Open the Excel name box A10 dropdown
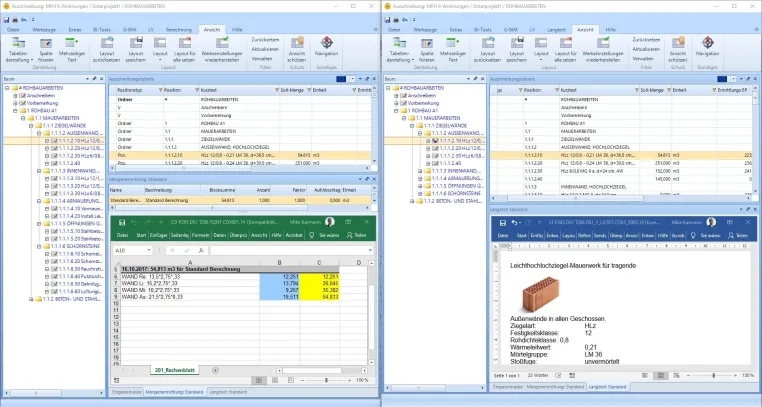The height and width of the screenshot is (407, 762). [x=148, y=250]
